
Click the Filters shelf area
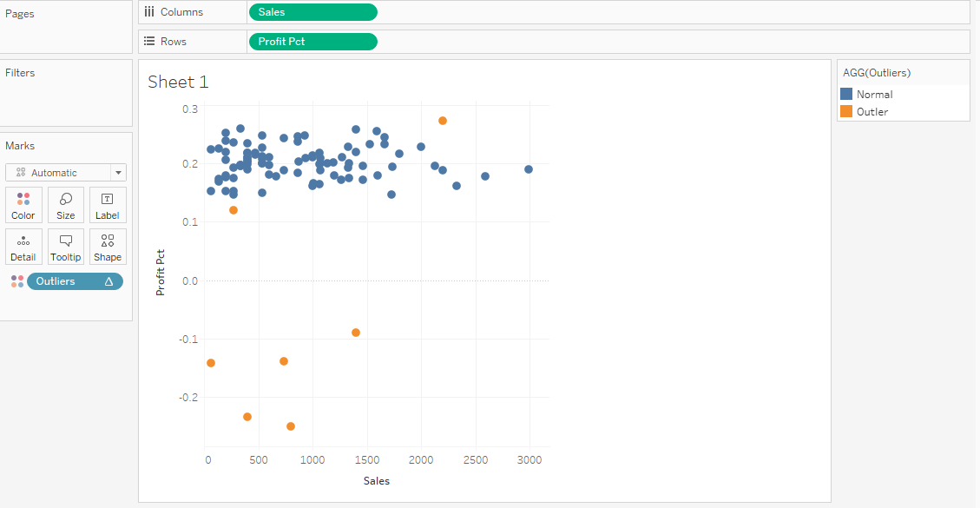pyautogui.click(x=66, y=96)
